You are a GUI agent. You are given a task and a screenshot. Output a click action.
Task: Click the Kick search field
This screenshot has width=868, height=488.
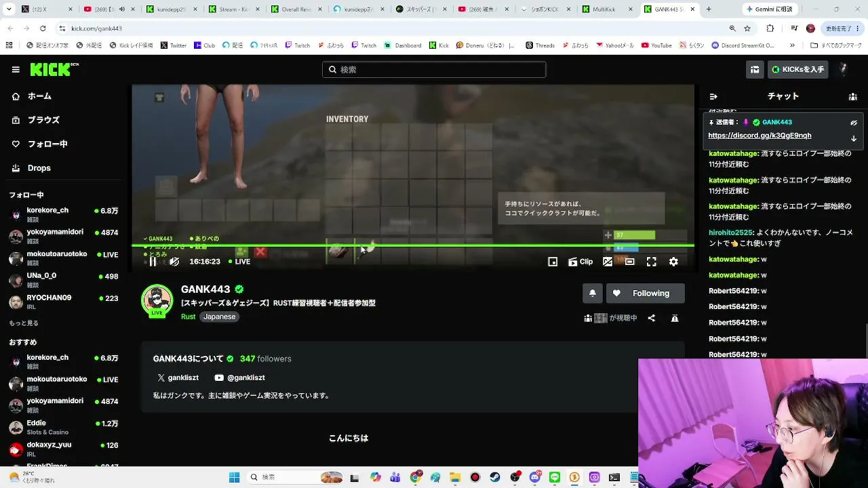pyautogui.click(x=434, y=69)
